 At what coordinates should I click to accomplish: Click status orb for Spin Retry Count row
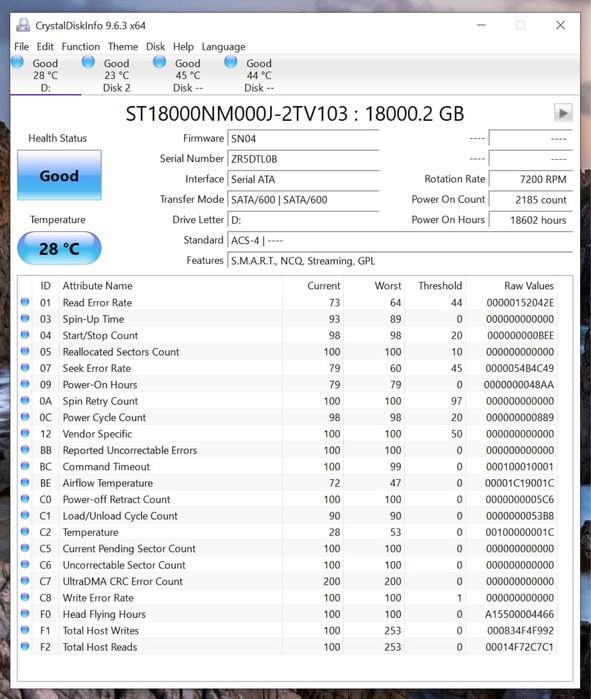pos(25,401)
